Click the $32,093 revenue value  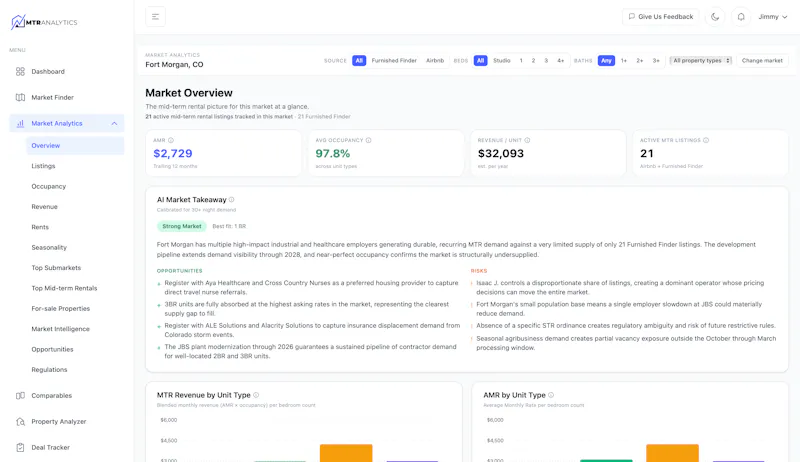(x=501, y=153)
